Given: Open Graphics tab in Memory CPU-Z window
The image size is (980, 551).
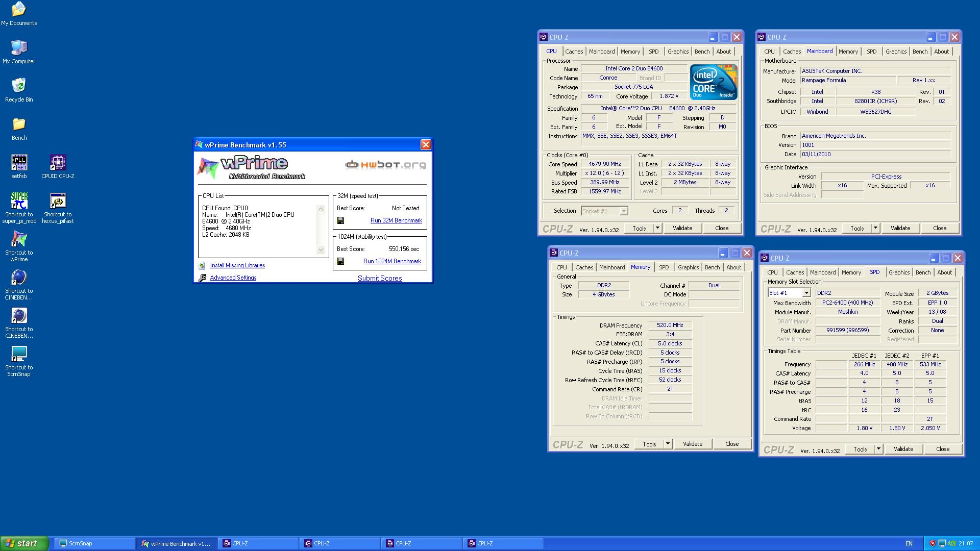Looking at the screenshot, I should pos(688,267).
